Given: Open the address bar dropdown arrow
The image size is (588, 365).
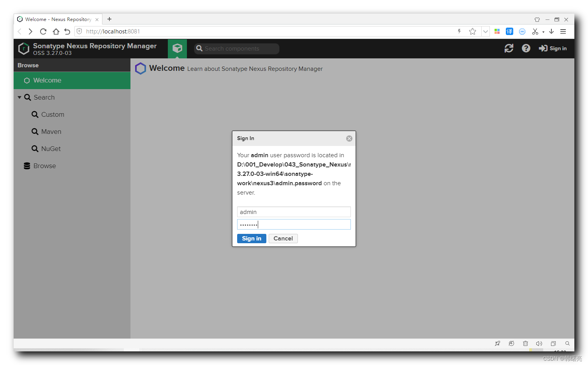Looking at the screenshot, I should point(486,32).
